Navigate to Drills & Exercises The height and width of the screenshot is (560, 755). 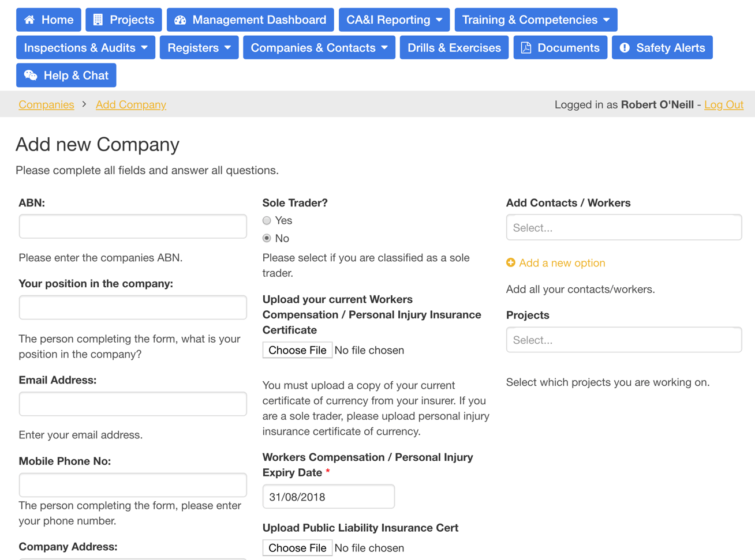454,47
